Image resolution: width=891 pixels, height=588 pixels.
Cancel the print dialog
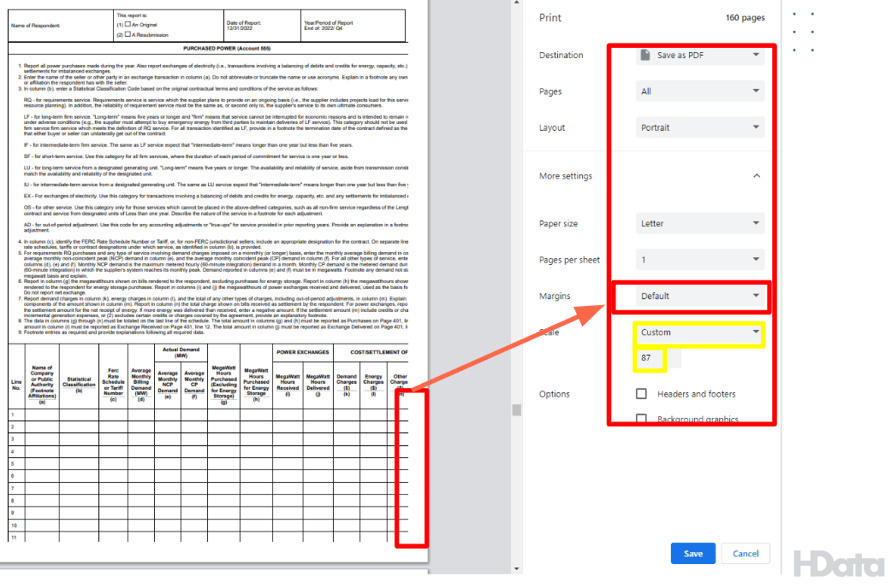(746, 553)
